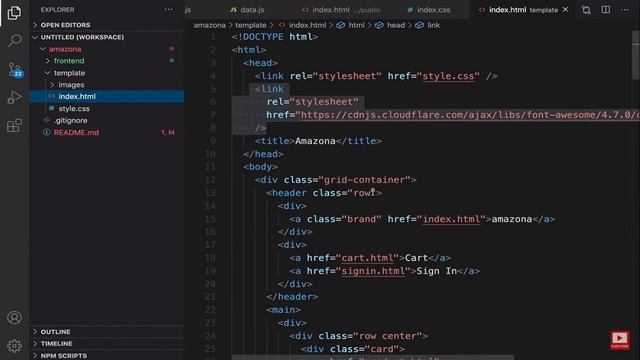The image size is (640, 360).
Task: Open the README.md file
Action: (x=107, y=132)
